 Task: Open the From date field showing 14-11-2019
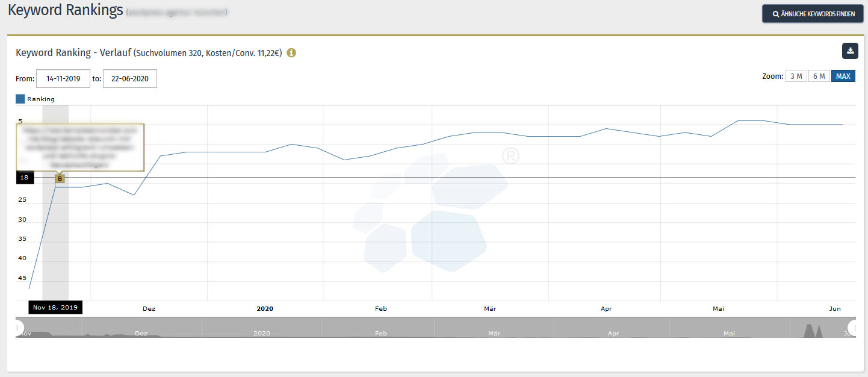[63, 78]
